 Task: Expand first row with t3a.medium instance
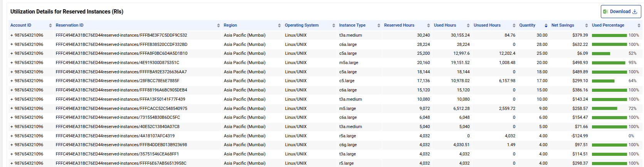pyautogui.click(x=12, y=35)
